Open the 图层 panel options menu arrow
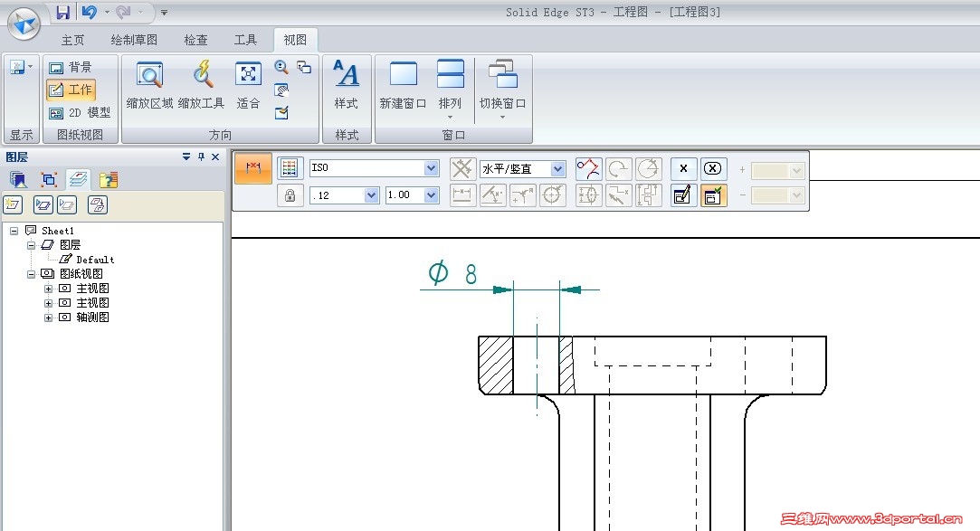This screenshot has height=531, width=980. [x=186, y=156]
